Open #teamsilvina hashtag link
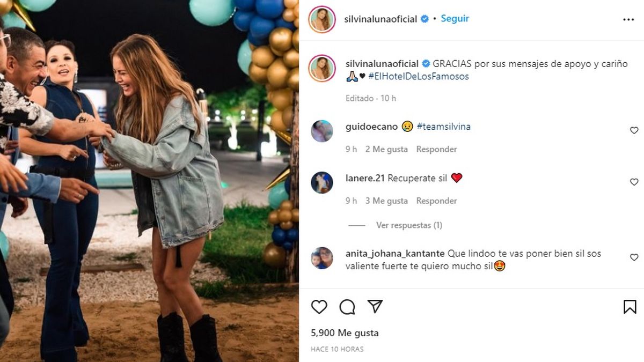 point(443,127)
